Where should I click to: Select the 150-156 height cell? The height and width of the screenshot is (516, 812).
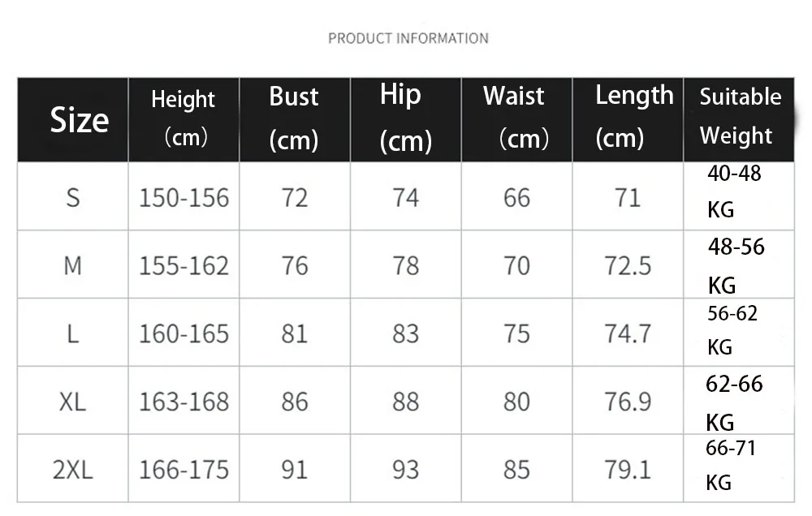pos(184,198)
